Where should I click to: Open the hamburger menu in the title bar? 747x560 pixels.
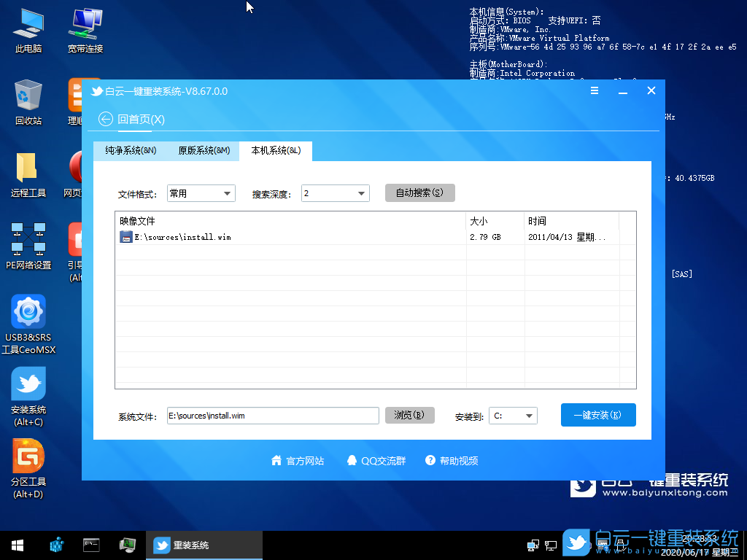[x=595, y=90]
